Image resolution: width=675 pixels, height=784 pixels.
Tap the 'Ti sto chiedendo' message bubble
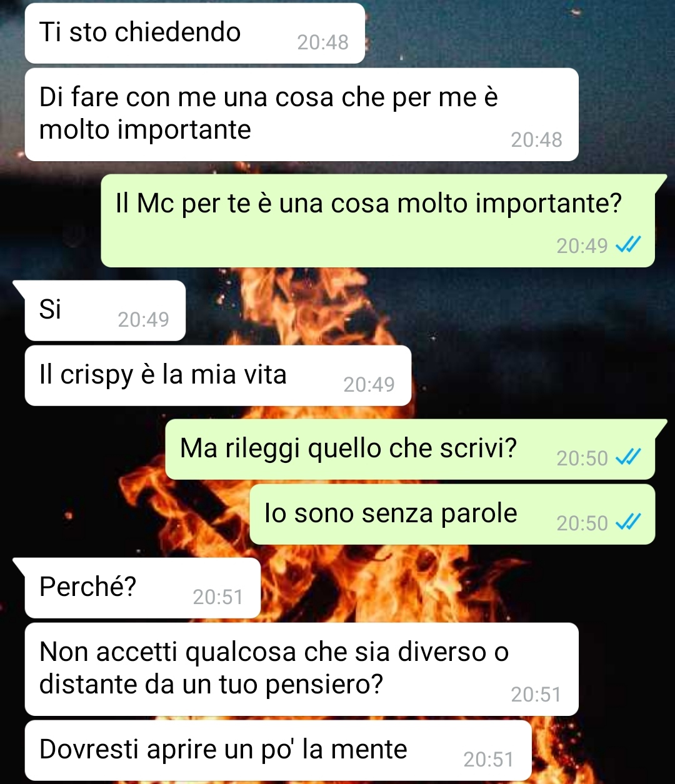(194, 33)
